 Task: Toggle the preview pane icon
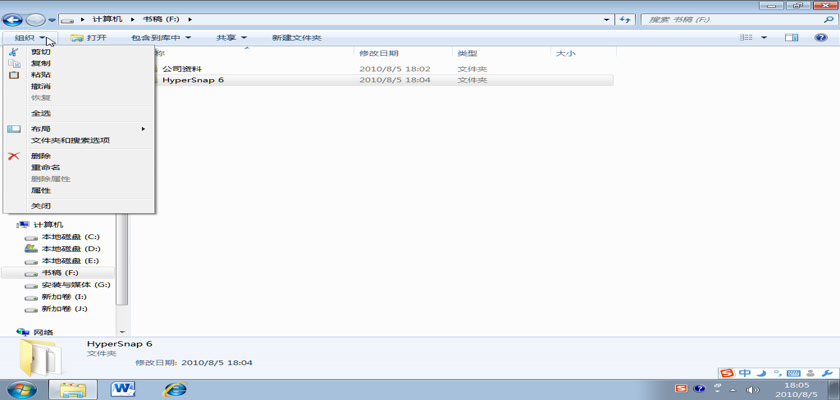point(791,38)
